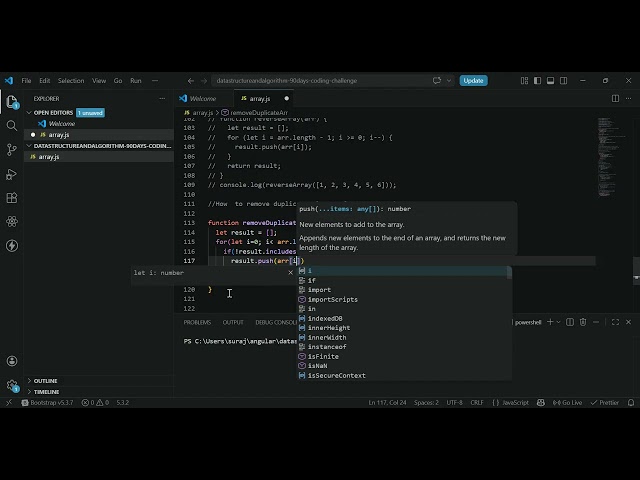Click Prettier in status bar
The image size is (640, 480).
(x=605, y=402)
